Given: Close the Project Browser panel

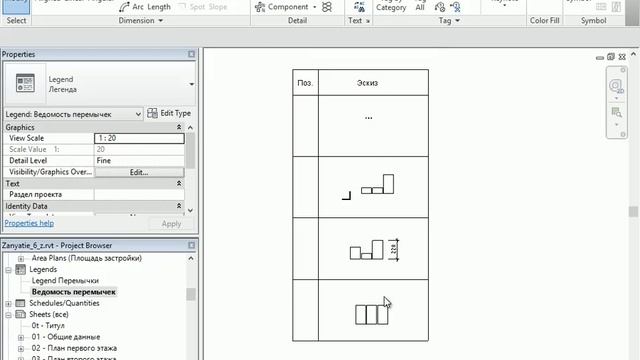Looking at the screenshot, I should pos(191,245).
